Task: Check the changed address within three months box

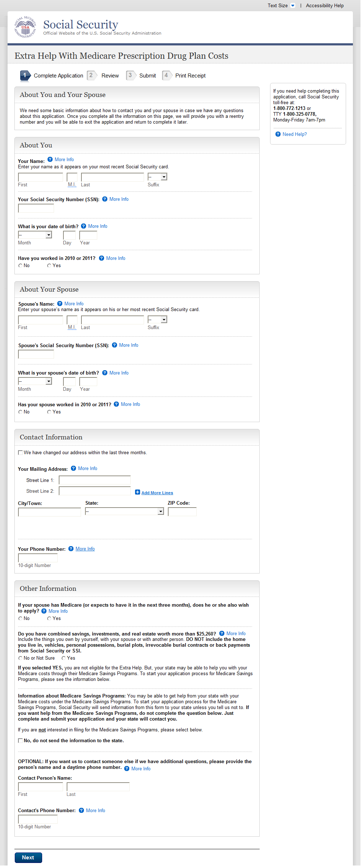Action: tap(21, 453)
